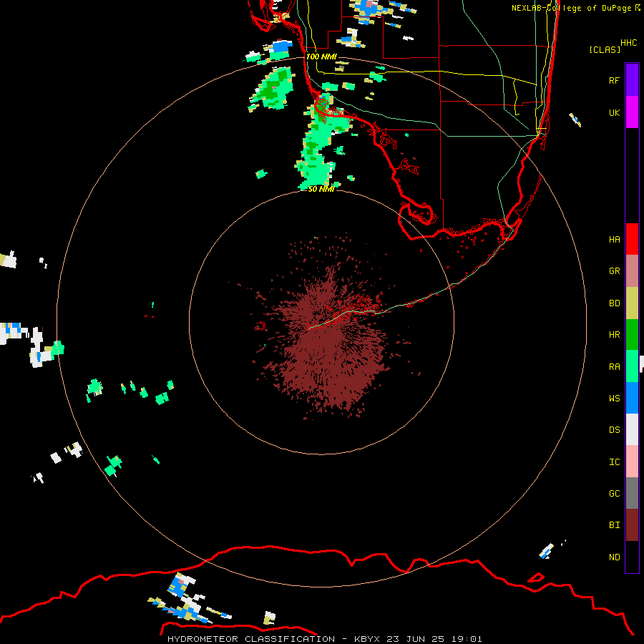Click the BI brown legend block
The width and height of the screenshot is (644, 644).
[632, 525]
